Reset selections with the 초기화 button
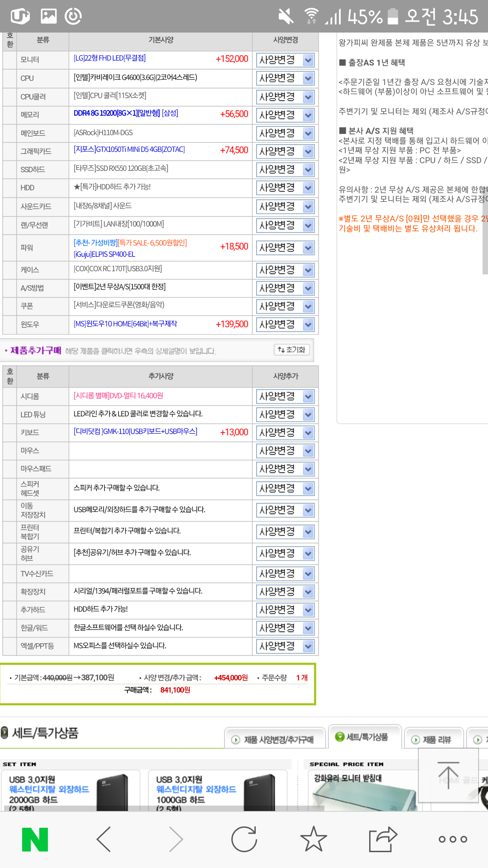The height and width of the screenshot is (868, 488). tap(292, 349)
